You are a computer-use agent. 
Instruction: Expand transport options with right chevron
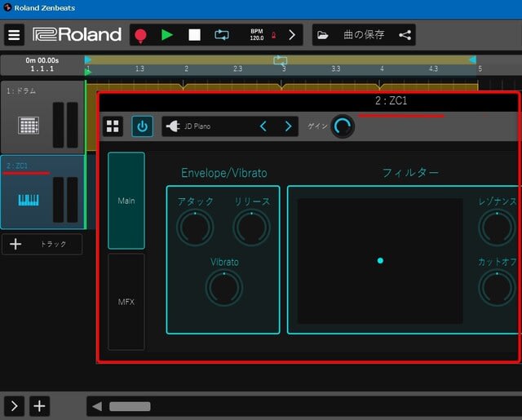click(292, 34)
